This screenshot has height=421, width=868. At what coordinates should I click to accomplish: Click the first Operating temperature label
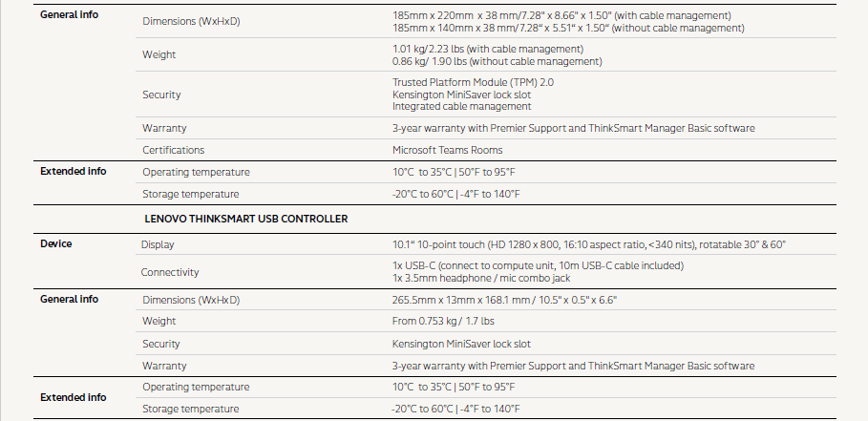tap(196, 172)
